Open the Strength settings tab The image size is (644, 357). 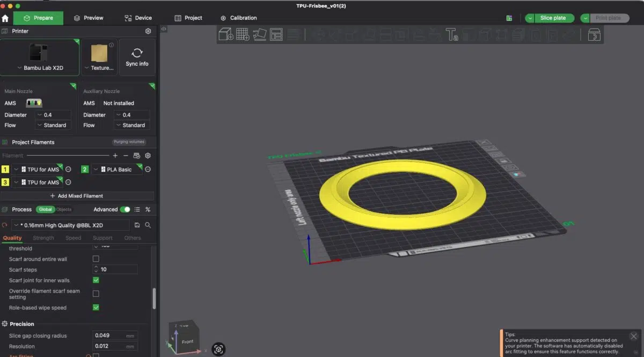(43, 238)
